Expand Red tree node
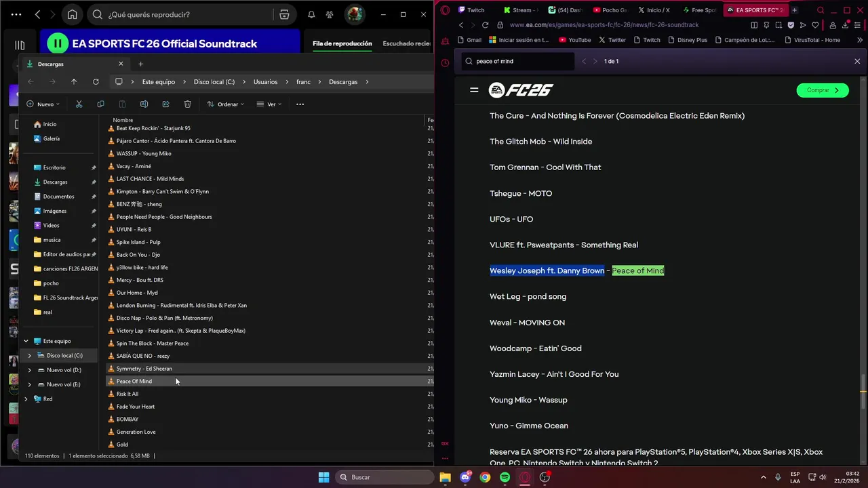The width and height of the screenshot is (868, 488). click(x=26, y=399)
